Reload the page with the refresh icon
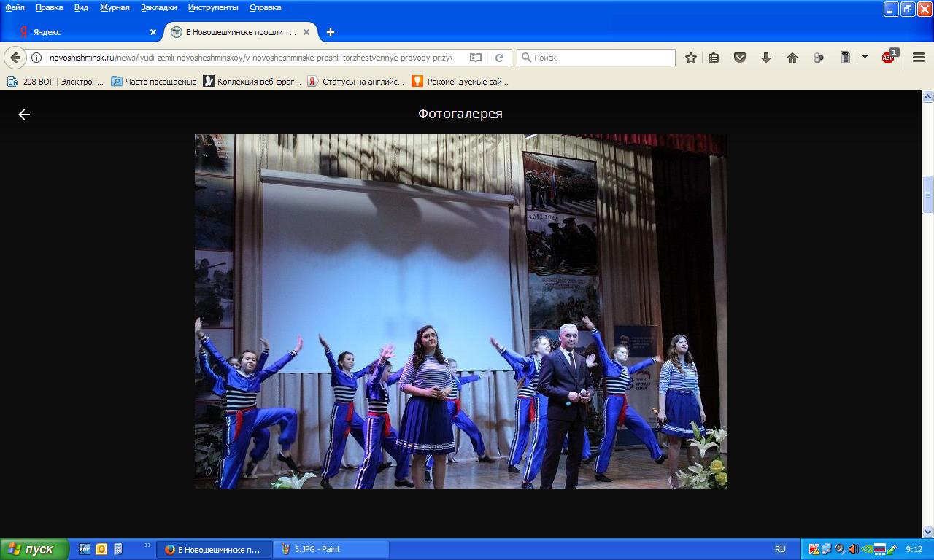Screen dimensions: 934x560 500,58
